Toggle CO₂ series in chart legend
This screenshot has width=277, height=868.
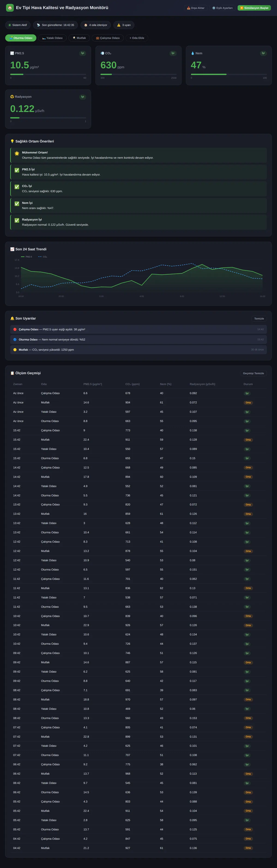pos(42,257)
